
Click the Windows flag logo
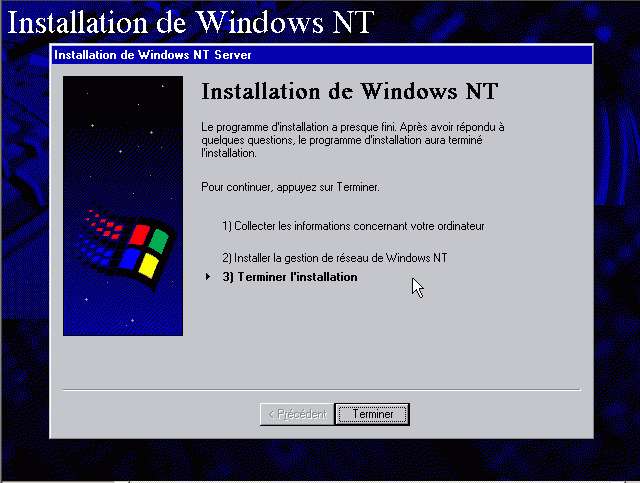(126, 246)
